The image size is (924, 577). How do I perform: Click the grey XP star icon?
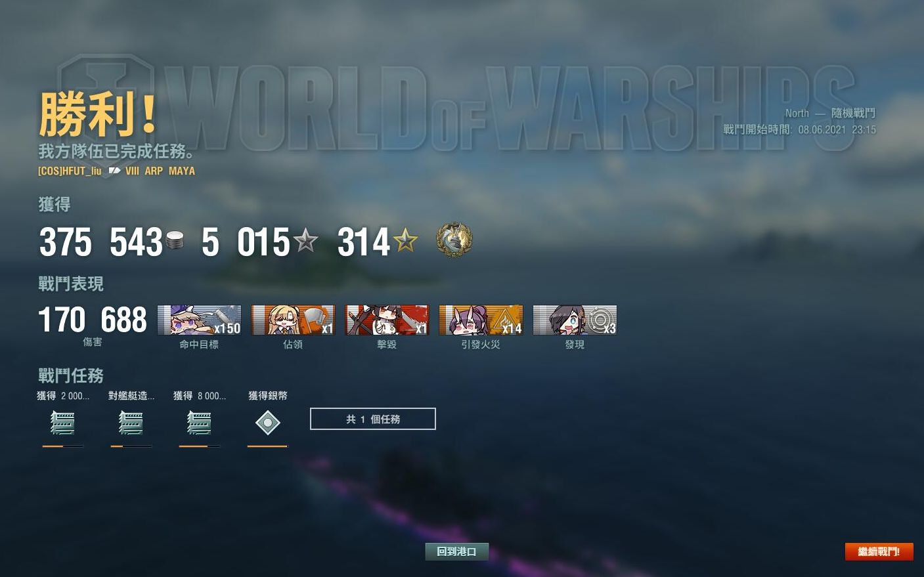click(x=305, y=241)
